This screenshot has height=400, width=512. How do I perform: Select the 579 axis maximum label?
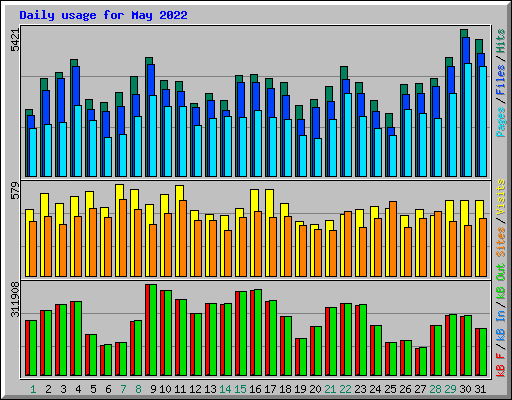coord(15,191)
